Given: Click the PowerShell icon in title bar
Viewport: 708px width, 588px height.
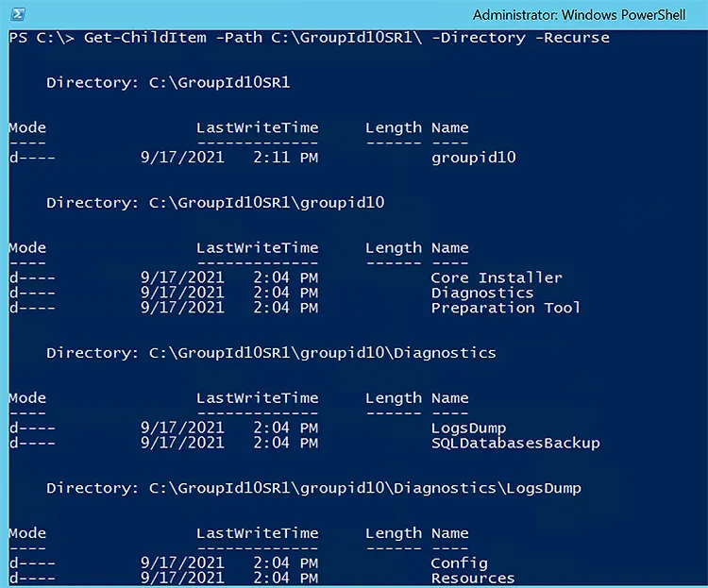Looking at the screenshot, I should [x=18, y=14].
